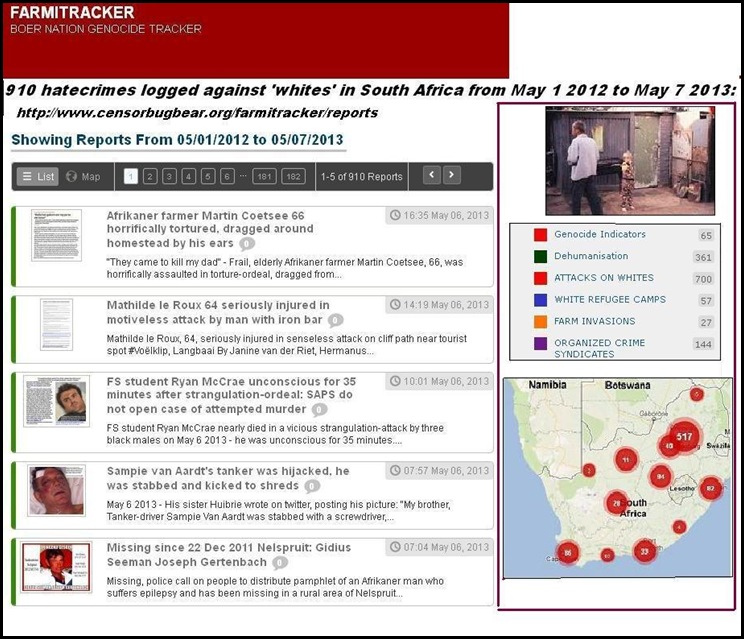Click the 517 cluster marker on map
This screenshot has width=744, height=639.
tap(684, 437)
